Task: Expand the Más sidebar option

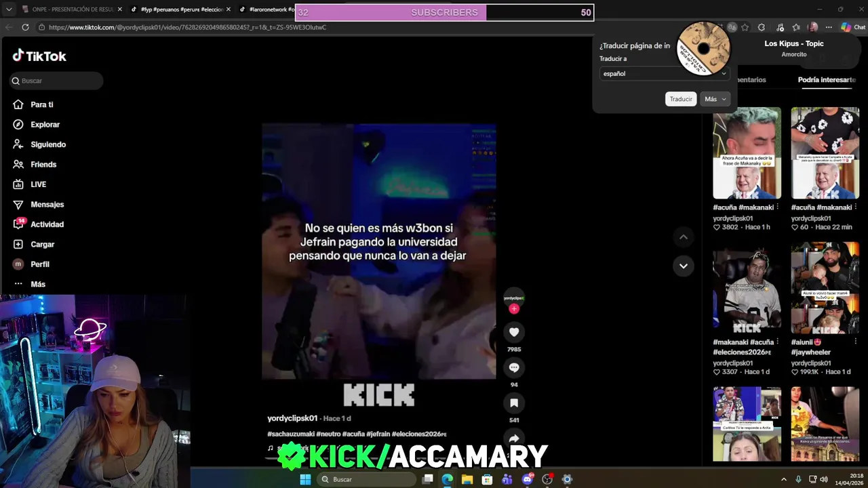Action: click(x=29, y=284)
